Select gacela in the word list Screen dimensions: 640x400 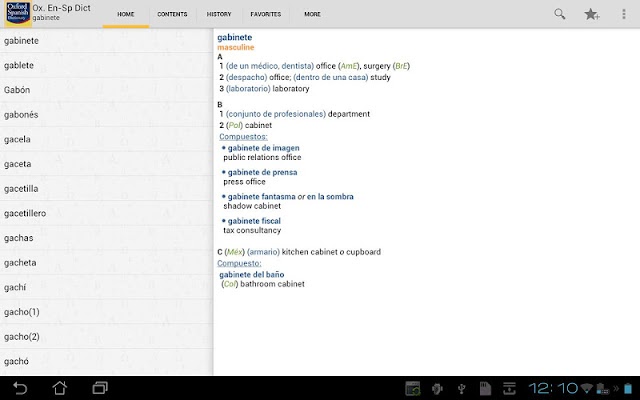[x=106, y=139]
